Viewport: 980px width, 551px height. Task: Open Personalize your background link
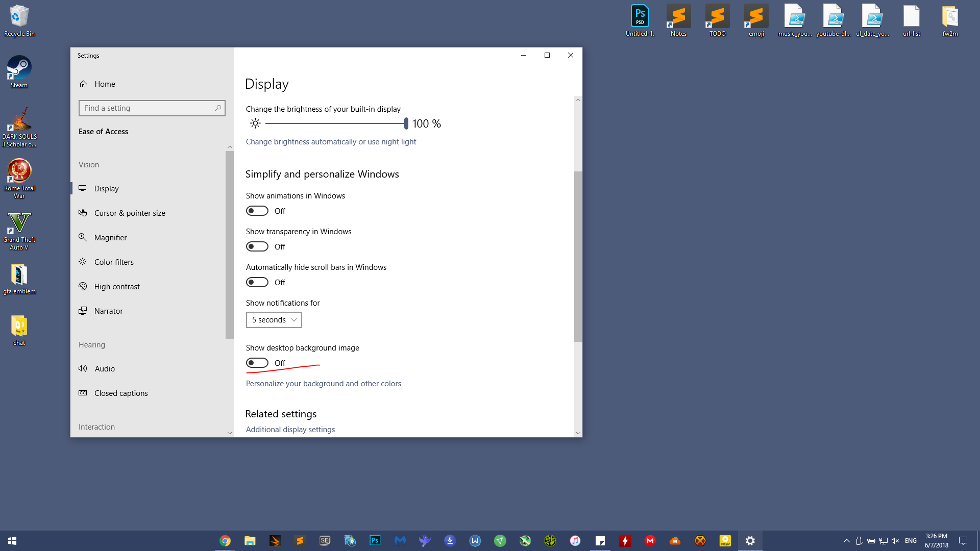(323, 384)
